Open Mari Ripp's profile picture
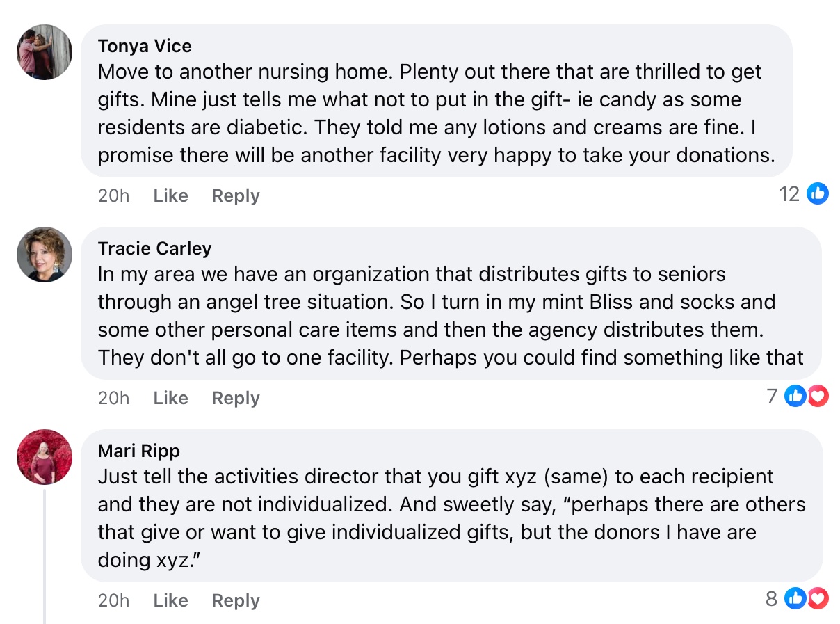The image size is (840, 624). 45,457
